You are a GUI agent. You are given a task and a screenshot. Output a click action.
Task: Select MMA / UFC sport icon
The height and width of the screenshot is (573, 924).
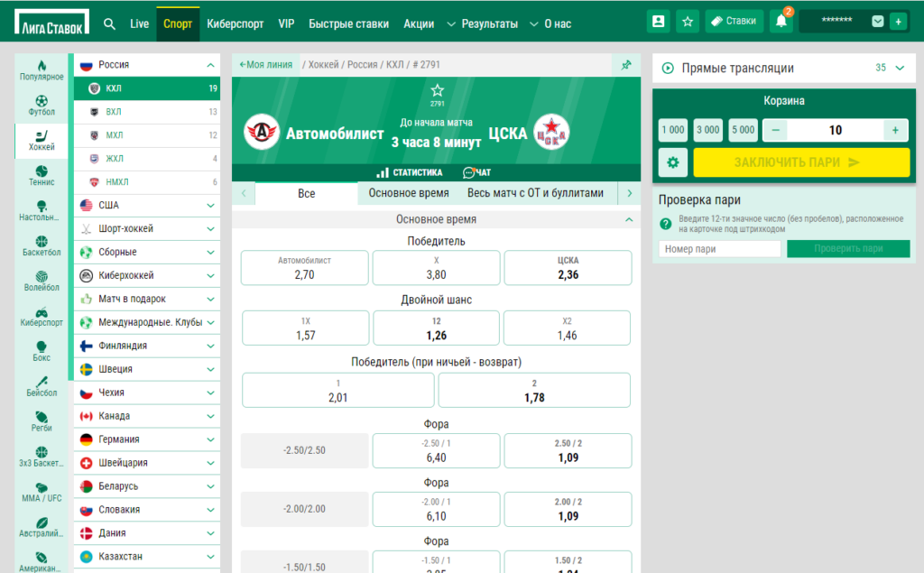[x=42, y=492]
